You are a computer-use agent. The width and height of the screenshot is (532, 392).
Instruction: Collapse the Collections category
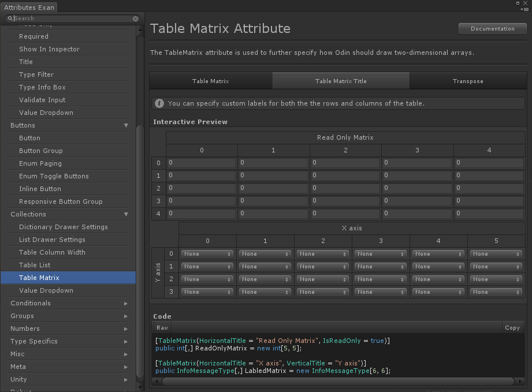126,214
